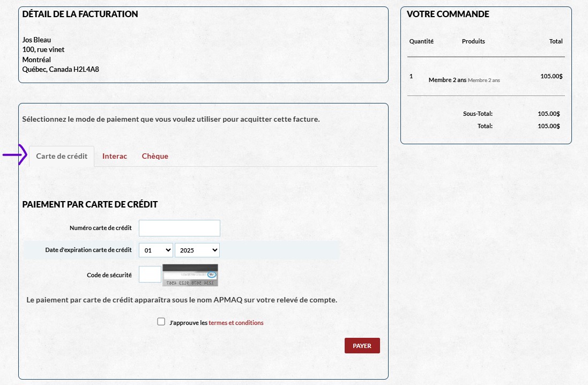The width and height of the screenshot is (588, 385).
Task: Focus the Numéro carte de crédit field
Action: pos(180,228)
